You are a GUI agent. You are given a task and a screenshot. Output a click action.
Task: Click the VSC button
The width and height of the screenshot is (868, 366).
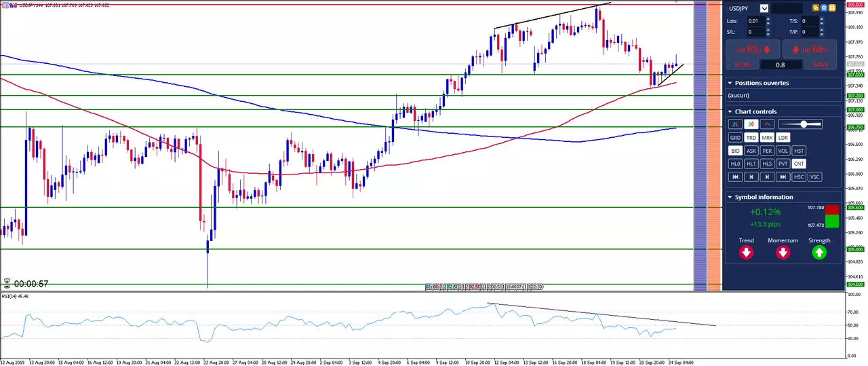pyautogui.click(x=816, y=177)
